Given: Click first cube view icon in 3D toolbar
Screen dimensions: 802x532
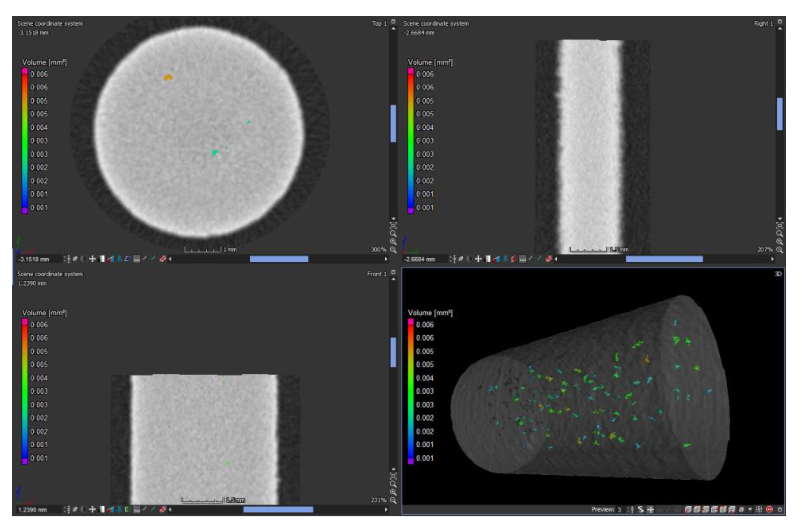Looking at the screenshot, I should 688,509.
